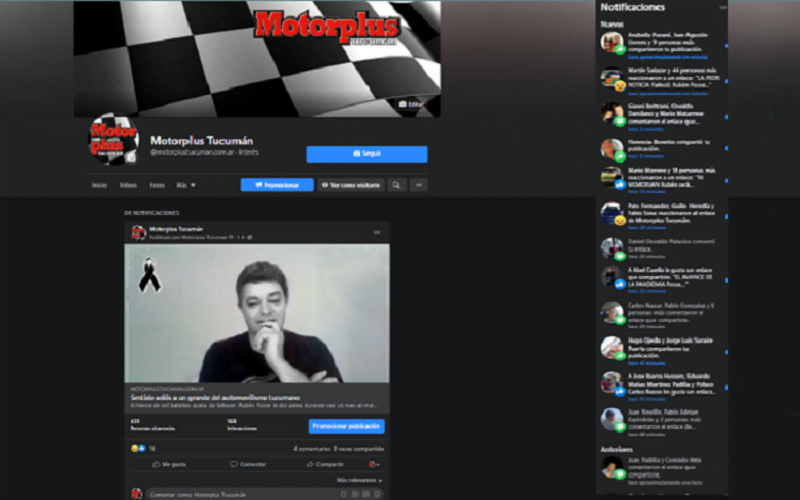Click the Motorplus profile picture
Viewport: 800px width, 500px height.
point(113,139)
